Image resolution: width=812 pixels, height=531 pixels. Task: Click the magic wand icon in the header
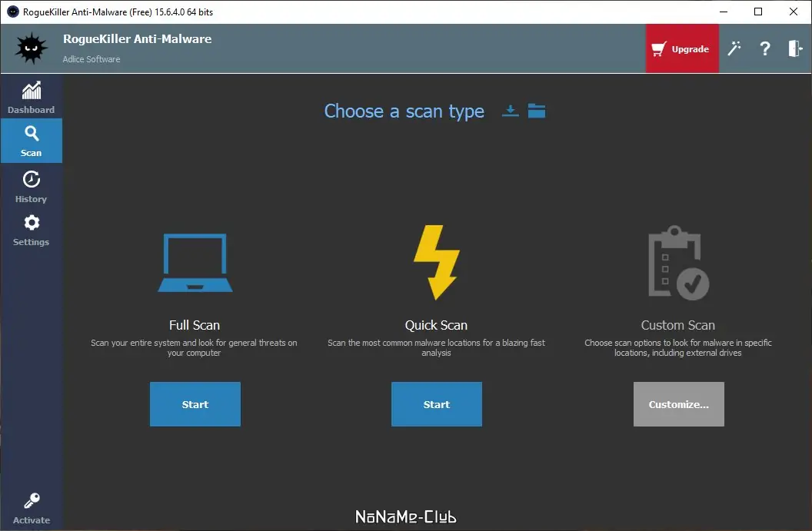[x=734, y=48]
